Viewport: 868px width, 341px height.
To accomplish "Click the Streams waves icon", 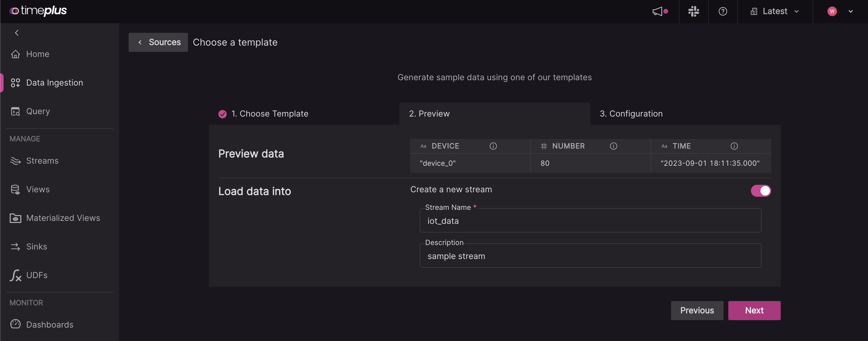I will [x=15, y=161].
